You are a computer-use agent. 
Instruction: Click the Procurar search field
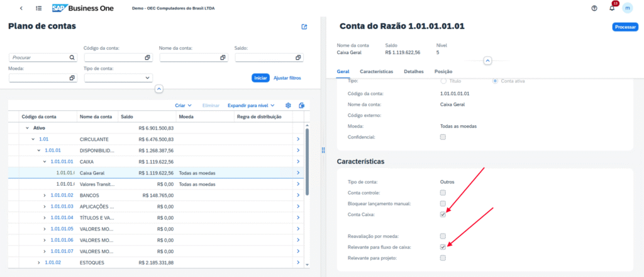coord(39,57)
